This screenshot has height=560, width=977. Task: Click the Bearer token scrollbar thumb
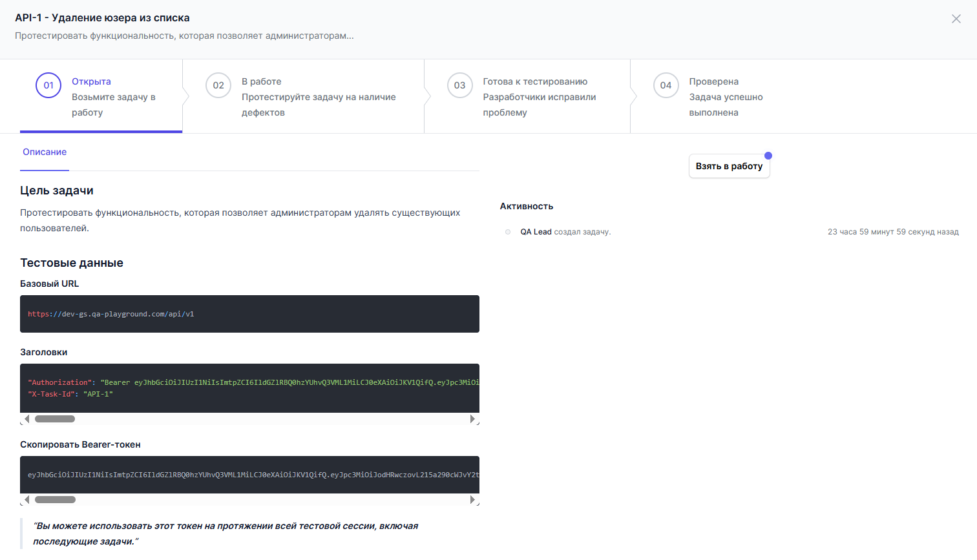point(55,500)
